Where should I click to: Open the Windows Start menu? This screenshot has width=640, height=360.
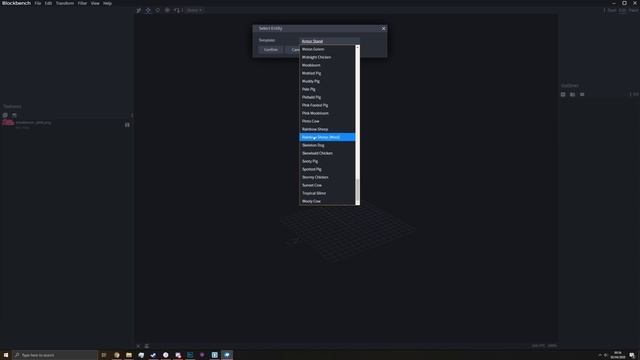click(6, 355)
